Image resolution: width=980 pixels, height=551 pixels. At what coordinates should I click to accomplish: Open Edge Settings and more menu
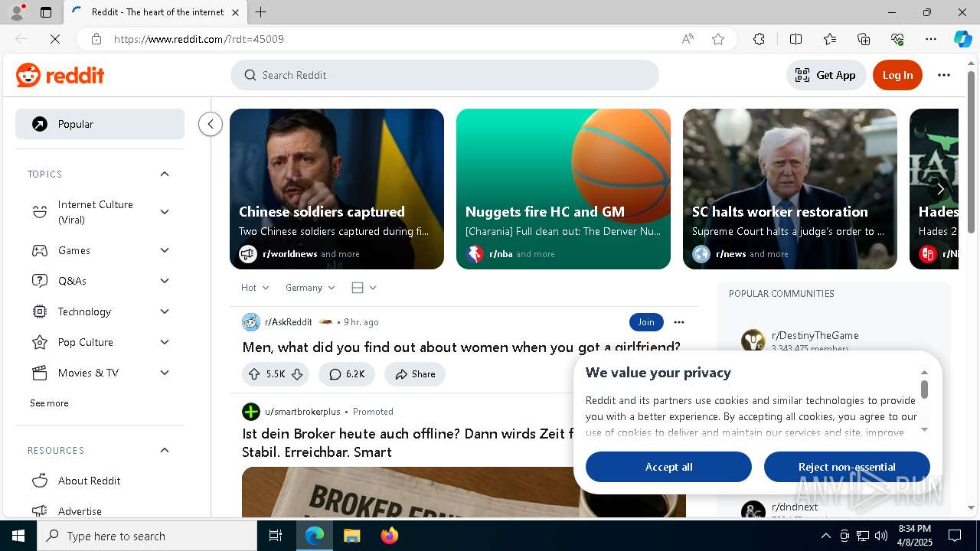point(931,39)
